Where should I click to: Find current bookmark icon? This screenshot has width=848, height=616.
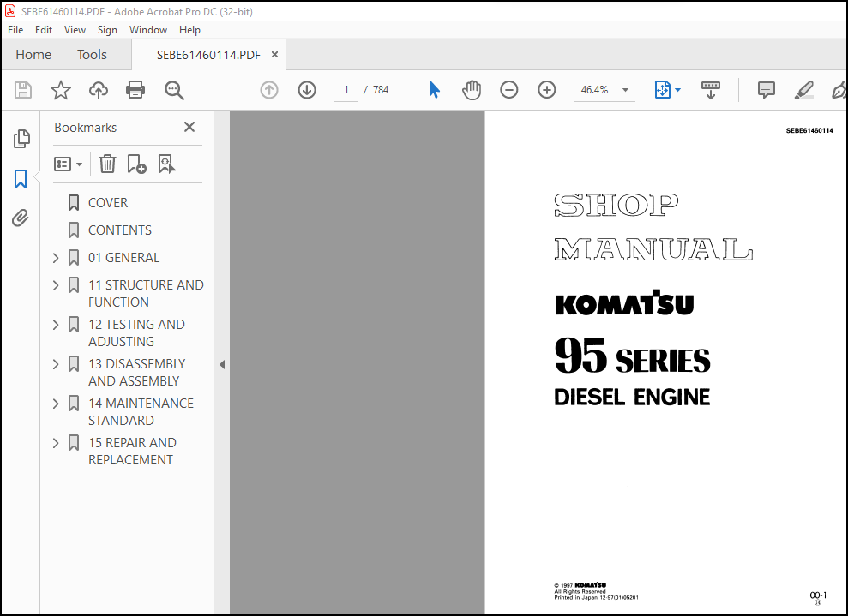pos(166,164)
